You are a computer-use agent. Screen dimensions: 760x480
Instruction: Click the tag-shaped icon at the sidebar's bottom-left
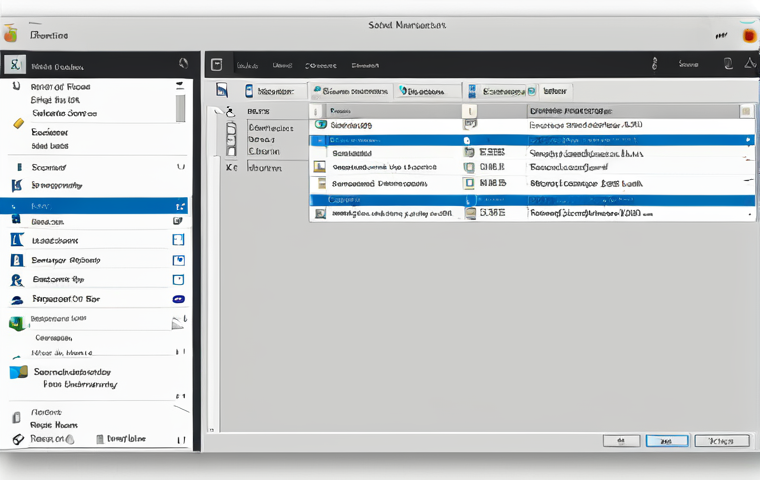18,439
